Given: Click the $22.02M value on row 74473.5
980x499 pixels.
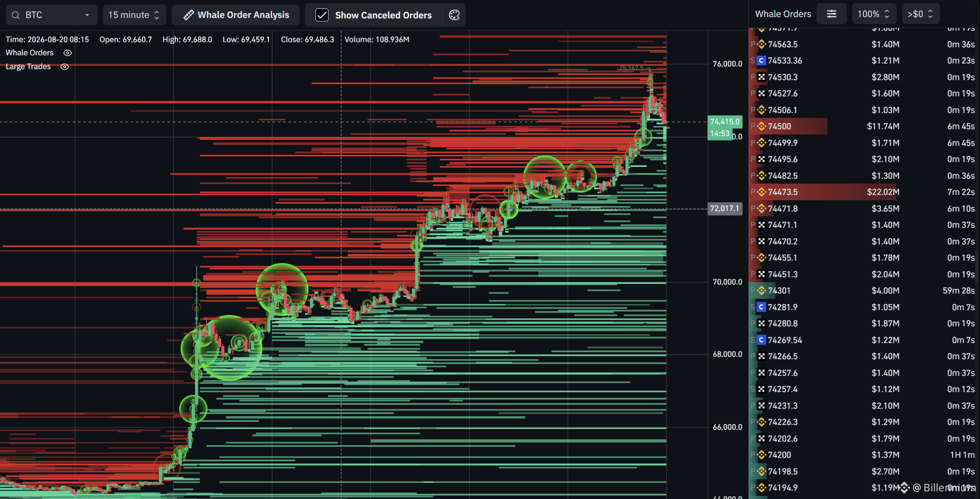Looking at the screenshot, I should pyautogui.click(x=883, y=192).
